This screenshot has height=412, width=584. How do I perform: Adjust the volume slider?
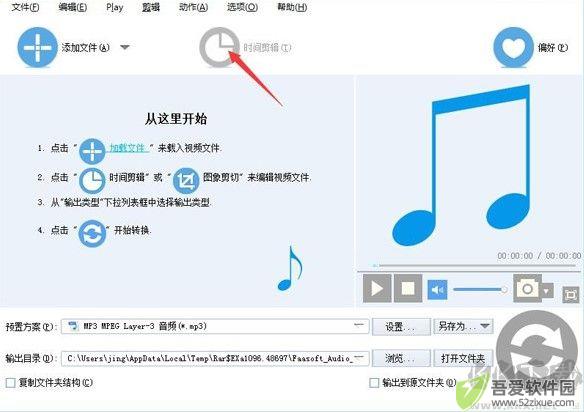pos(480,289)
